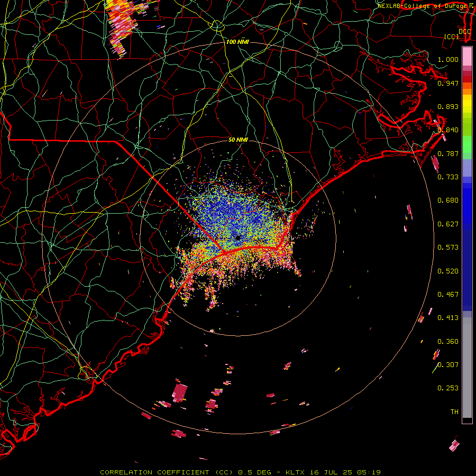Viewport: 476px width, 476px height.
Task: Click the 0.893 color scale value
Action: point(448,106)
